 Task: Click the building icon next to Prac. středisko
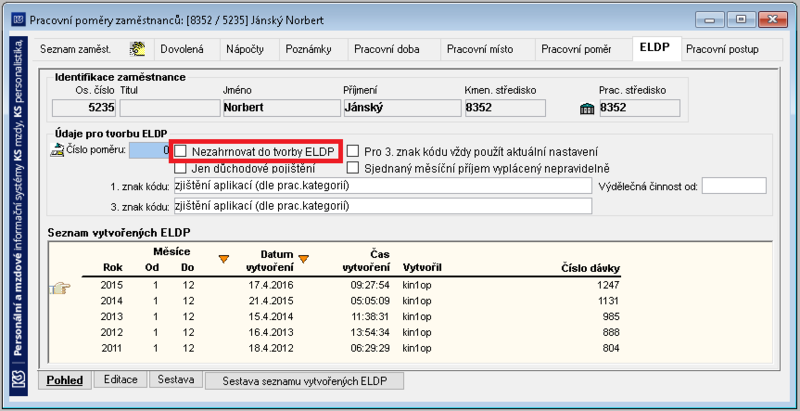point(587,109)
